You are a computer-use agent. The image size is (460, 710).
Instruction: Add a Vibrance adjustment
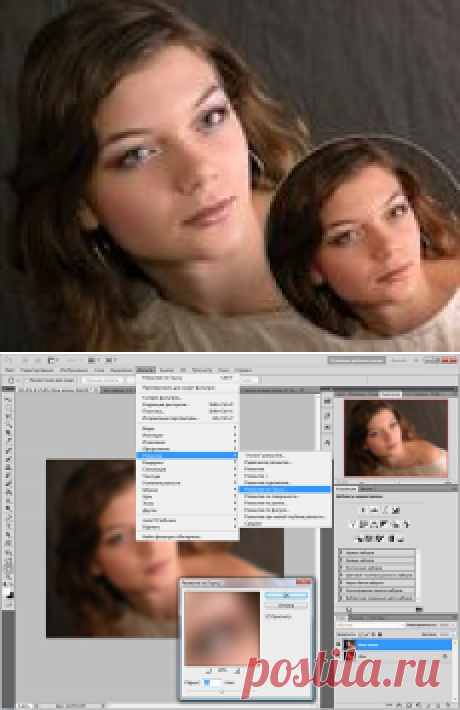pos(353,524)
